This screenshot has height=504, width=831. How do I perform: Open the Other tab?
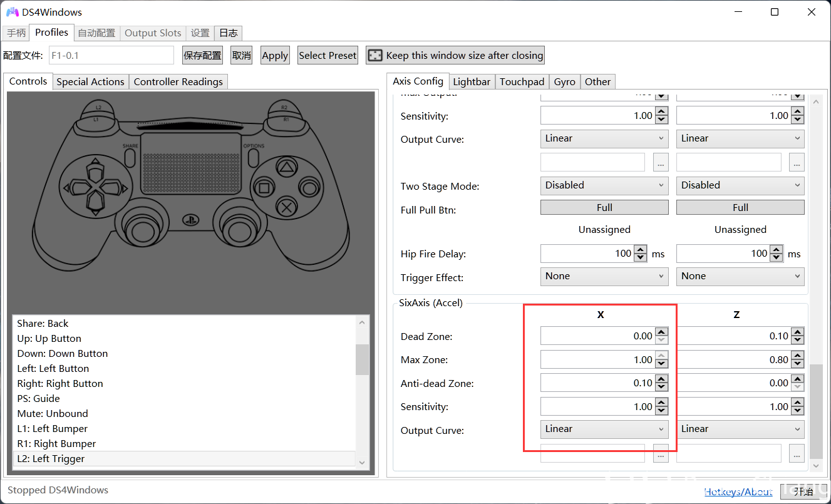pos(597,81)
